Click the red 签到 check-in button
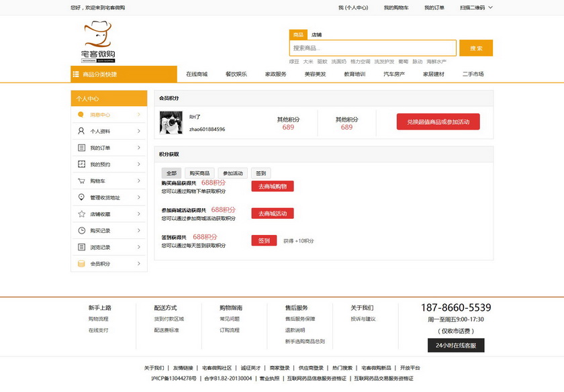The height and width of the screenshot is (392, 564). 264,240
